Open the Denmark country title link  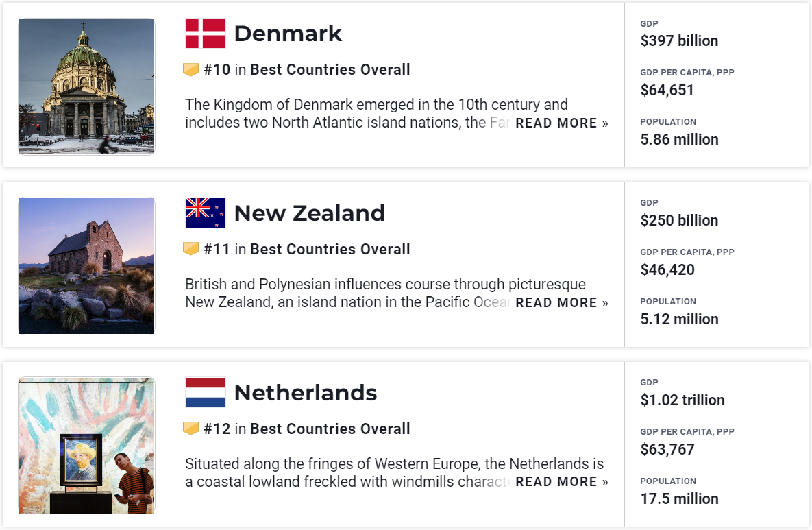point(288,34)
